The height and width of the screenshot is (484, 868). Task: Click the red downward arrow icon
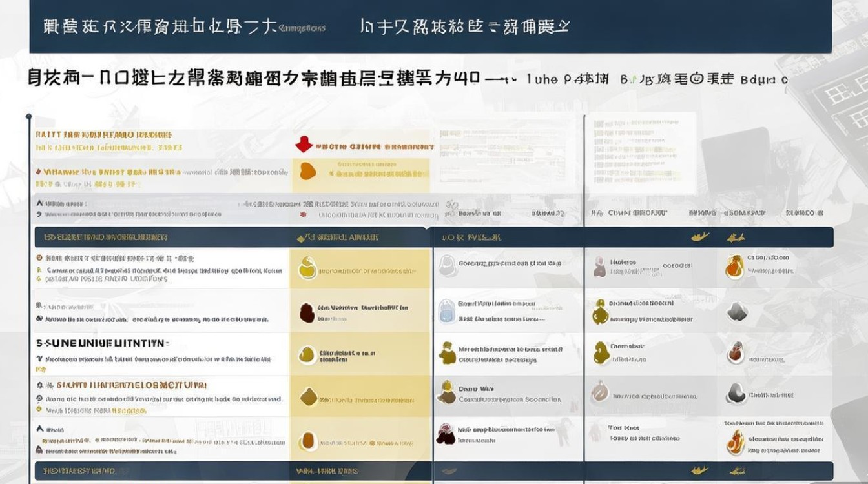(304, 145)
